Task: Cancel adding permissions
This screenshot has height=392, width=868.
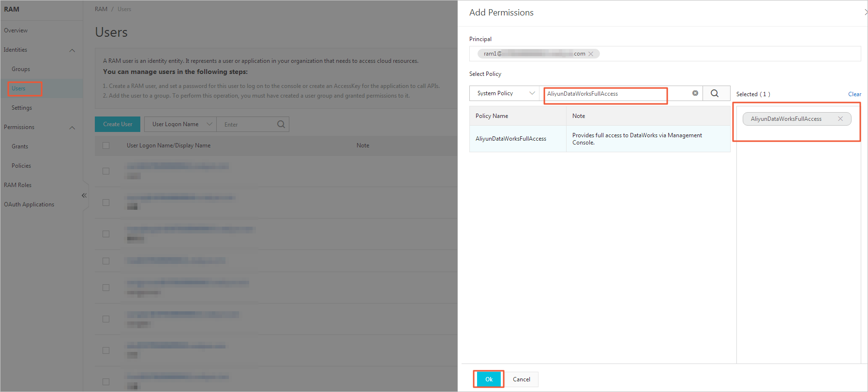Action: (x=522, y=379)
